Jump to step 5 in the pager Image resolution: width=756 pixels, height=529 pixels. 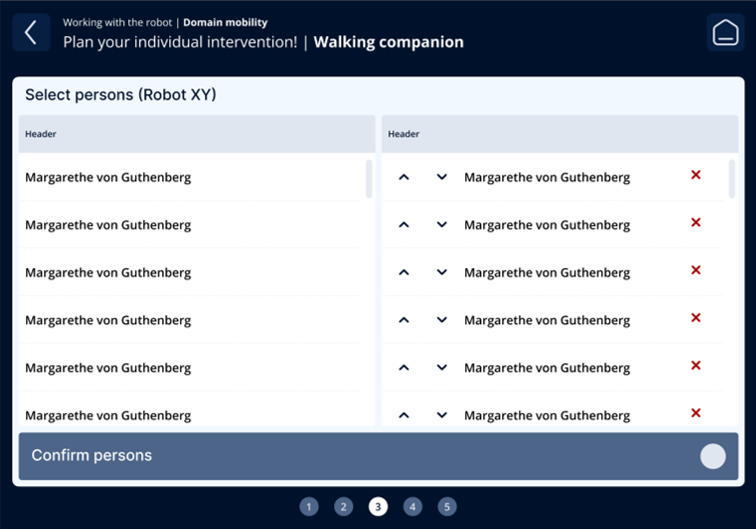click(x=447, y=507)
